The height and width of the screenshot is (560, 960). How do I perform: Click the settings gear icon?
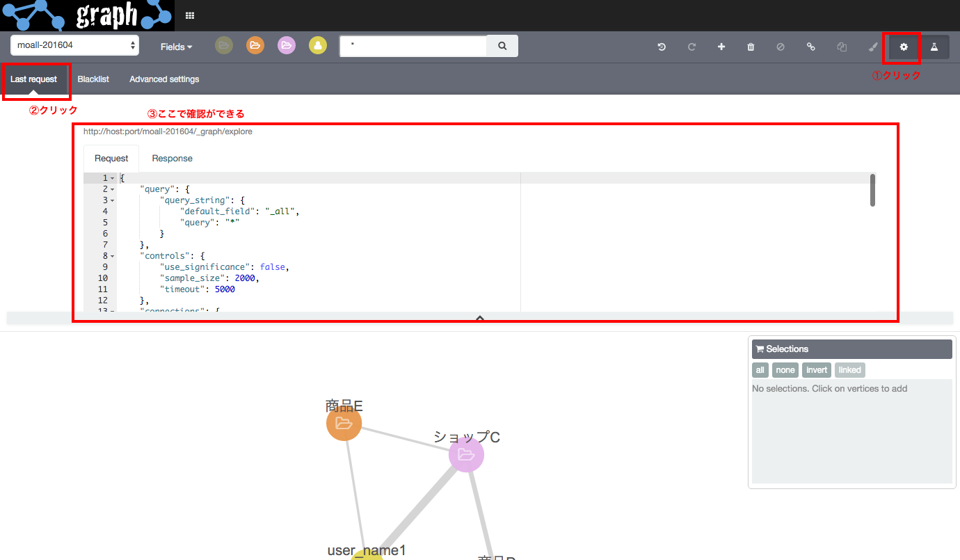click(x=902, y=47)
